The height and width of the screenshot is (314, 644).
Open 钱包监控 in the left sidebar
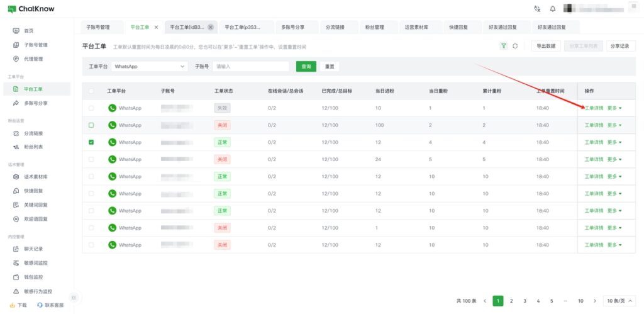33,277
